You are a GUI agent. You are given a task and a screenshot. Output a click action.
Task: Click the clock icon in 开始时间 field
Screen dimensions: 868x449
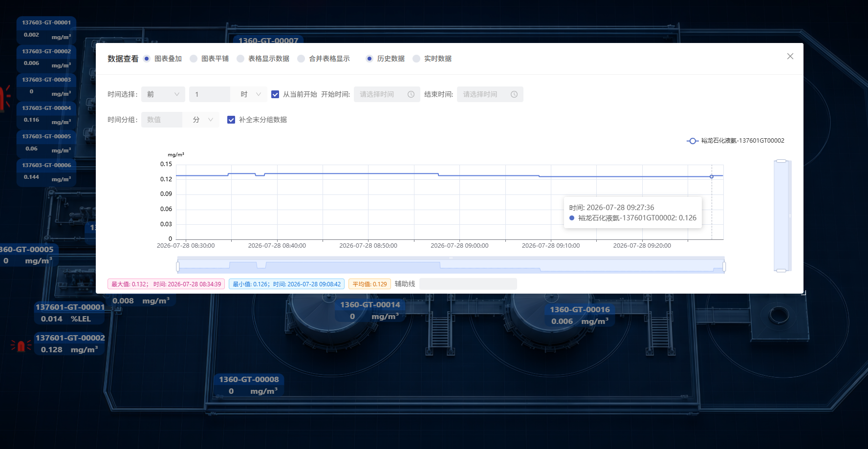pyautogui.click(x=411, y=94)
